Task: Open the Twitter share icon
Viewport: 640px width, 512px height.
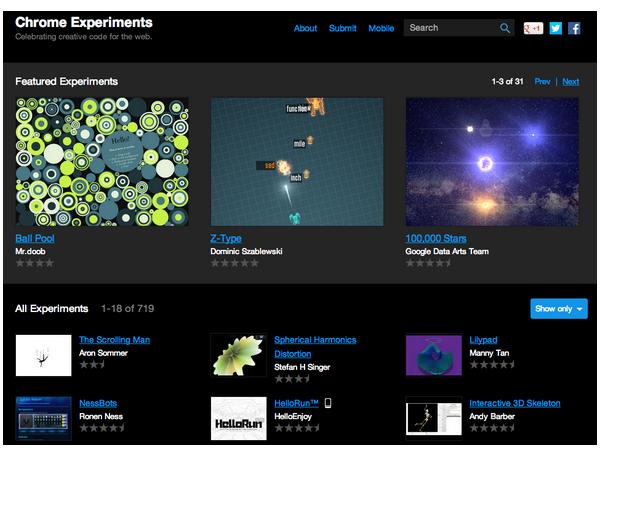Action: [x=556, y=28]
